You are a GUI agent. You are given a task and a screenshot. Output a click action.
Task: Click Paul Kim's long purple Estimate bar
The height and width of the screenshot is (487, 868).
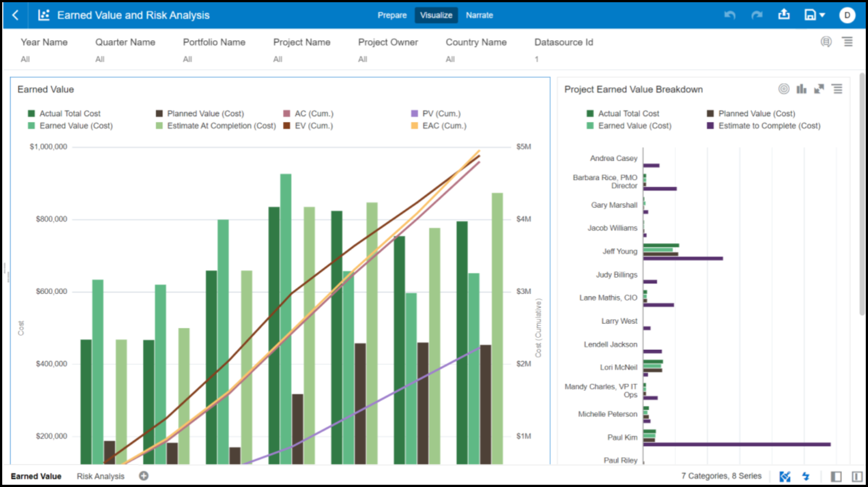click(x=737, y=445)
